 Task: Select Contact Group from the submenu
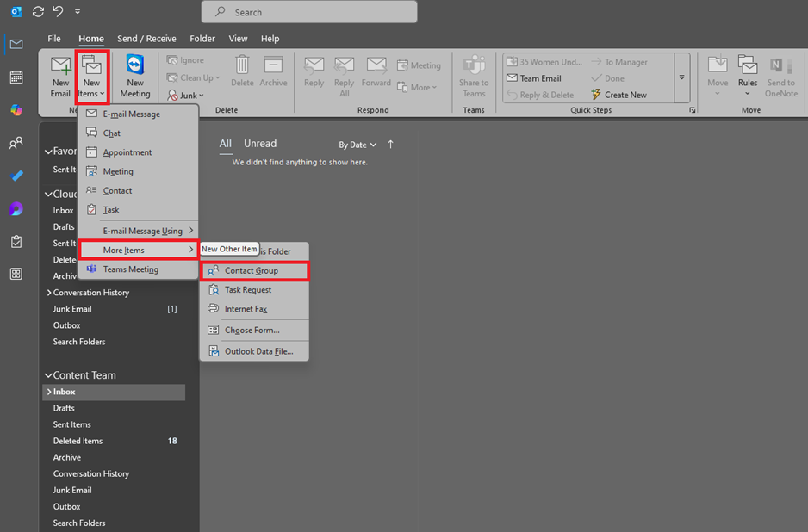click(x=255, y=269)
